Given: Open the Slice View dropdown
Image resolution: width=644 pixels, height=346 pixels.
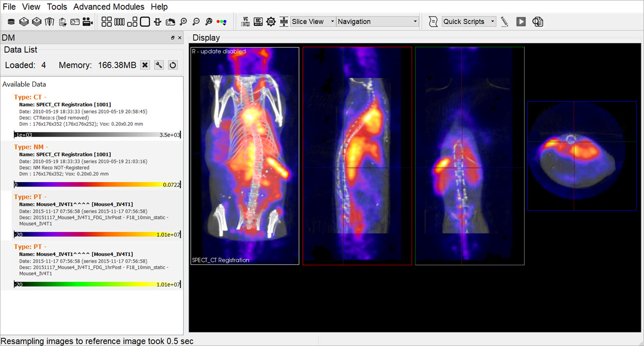Looking at the screenshot, I should 313,22.
